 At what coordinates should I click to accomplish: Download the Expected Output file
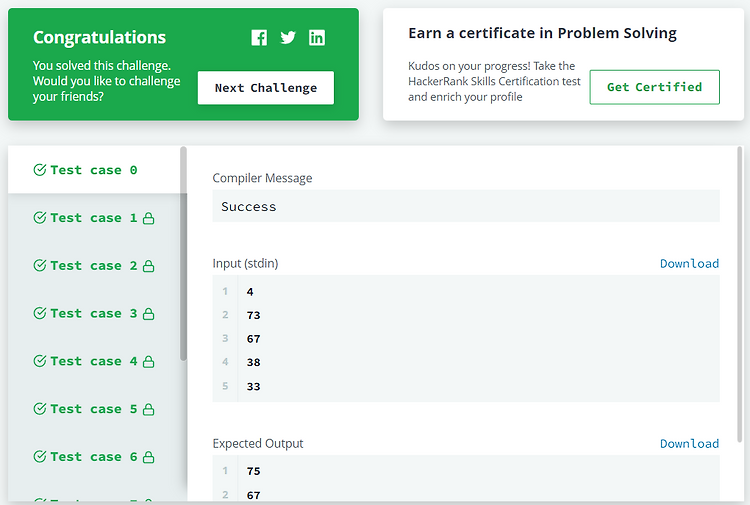[x=689, y=444]
